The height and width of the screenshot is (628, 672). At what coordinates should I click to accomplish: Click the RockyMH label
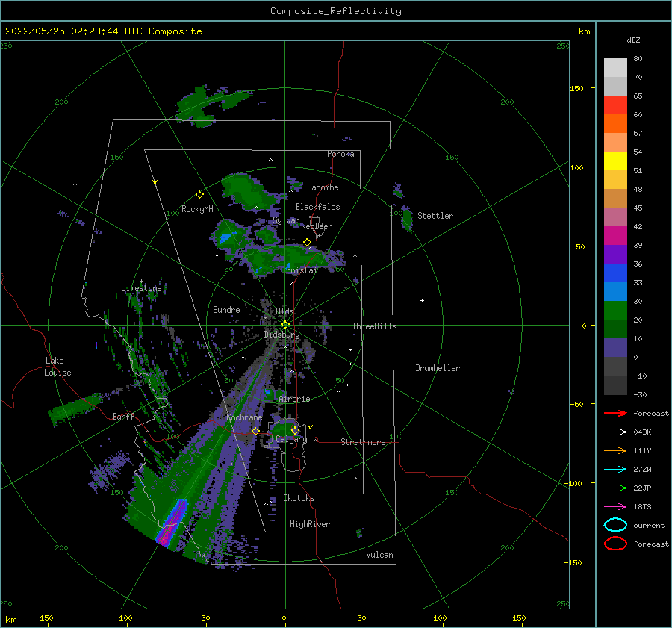point(197,209)
